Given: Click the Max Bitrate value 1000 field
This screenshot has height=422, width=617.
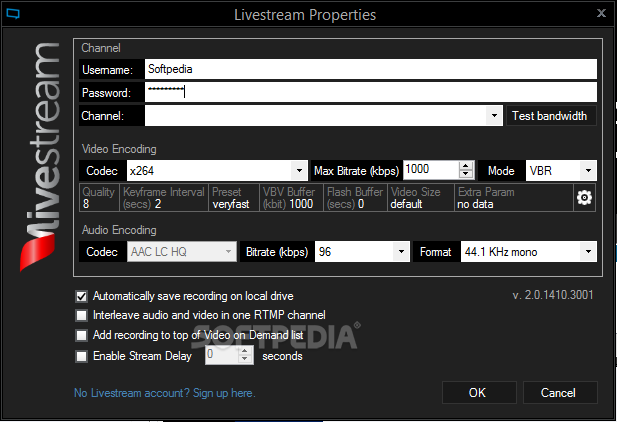Looking at the screenshot, I should click(x=430, y=170).
